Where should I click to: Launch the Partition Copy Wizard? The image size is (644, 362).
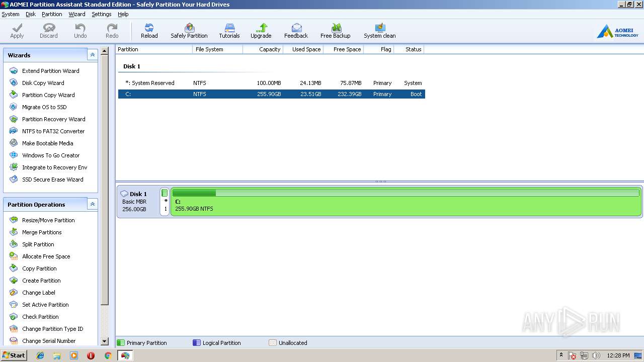point(48,95)
